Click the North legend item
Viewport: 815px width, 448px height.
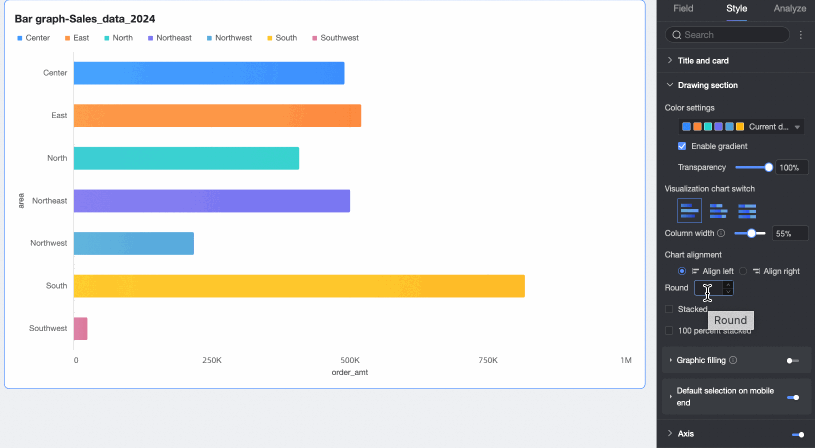119,38
